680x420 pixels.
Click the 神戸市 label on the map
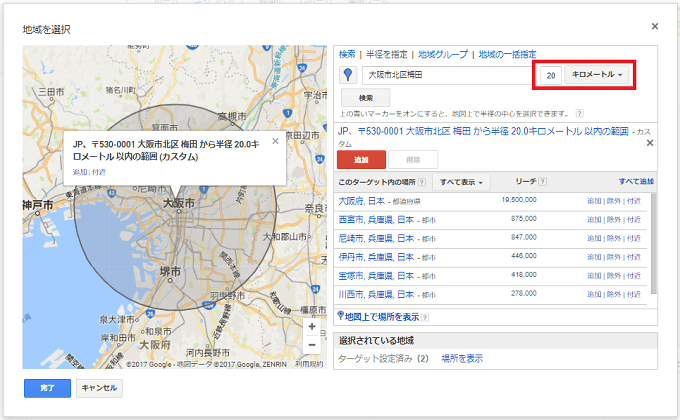click(38, 205)
